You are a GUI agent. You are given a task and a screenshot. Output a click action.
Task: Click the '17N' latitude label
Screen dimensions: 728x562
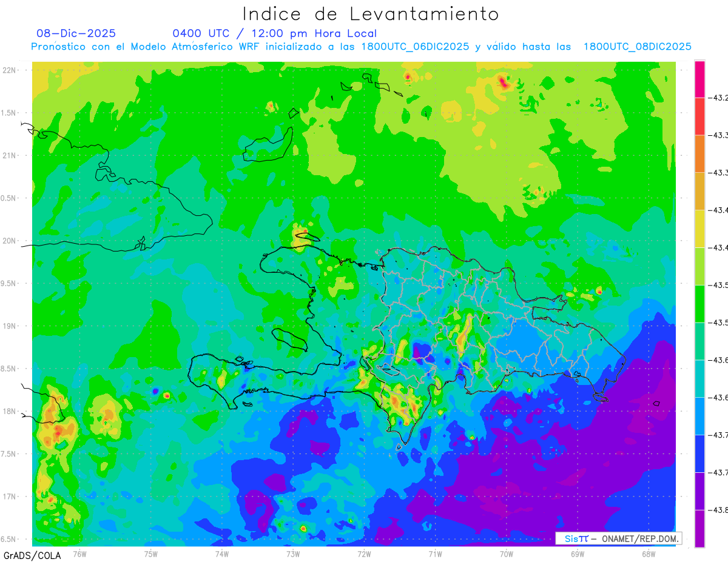point(10,497)
